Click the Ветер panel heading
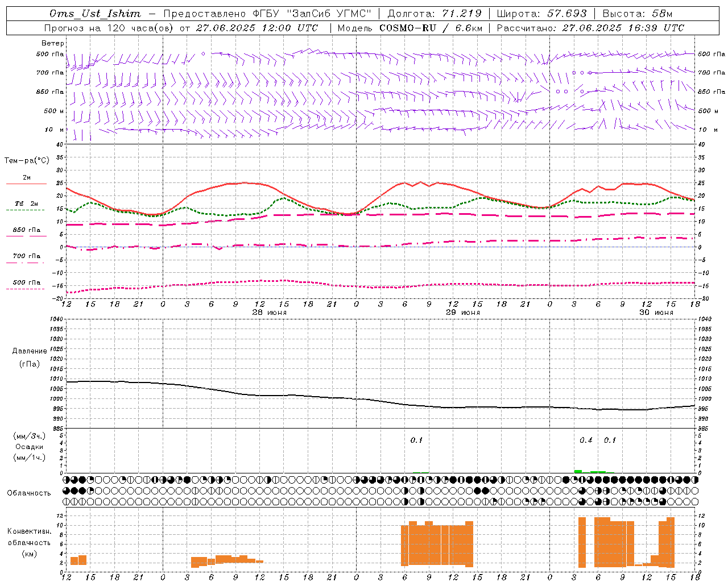This screenshot has width=728, height=582. tap(53, 43)
